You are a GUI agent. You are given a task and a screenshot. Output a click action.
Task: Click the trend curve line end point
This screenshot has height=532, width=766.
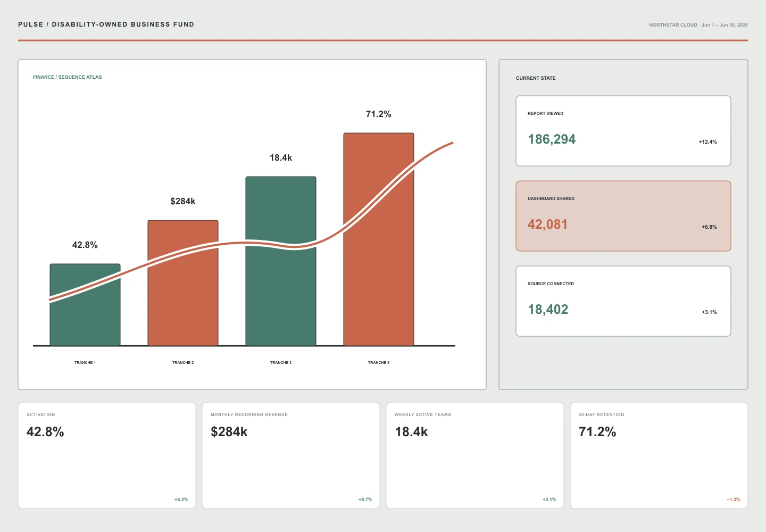pyautogui.click(x=452, y=143)
